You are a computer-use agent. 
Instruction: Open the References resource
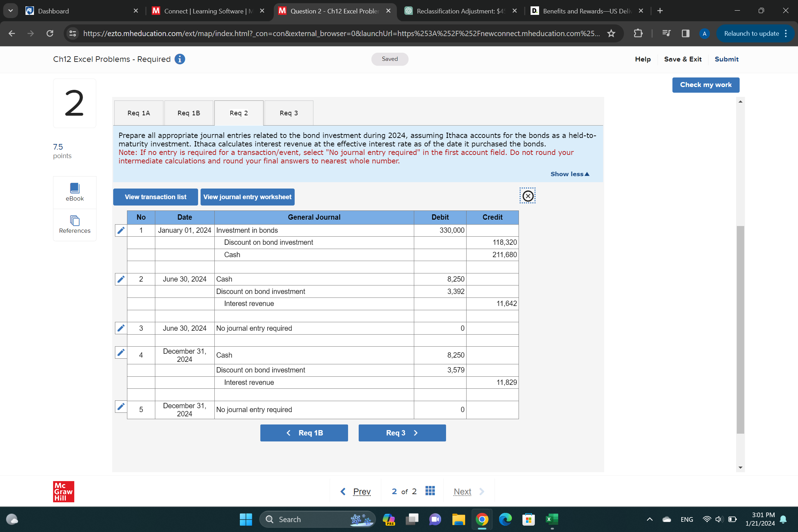pyautogui.click(x=74, y=225)
